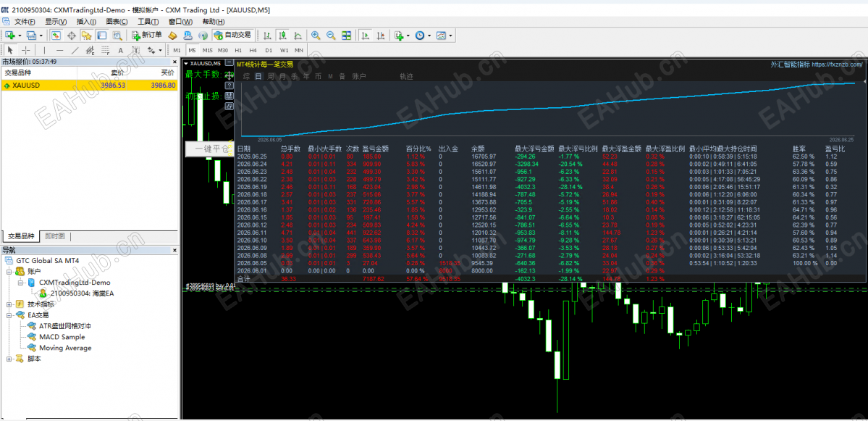Switch to the 交易品种 tab
The image size is (868, 421).
pos(21,236)
